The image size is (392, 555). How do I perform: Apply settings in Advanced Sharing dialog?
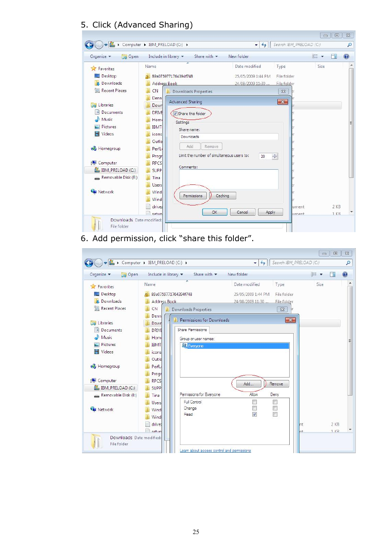tap(270, 212)
